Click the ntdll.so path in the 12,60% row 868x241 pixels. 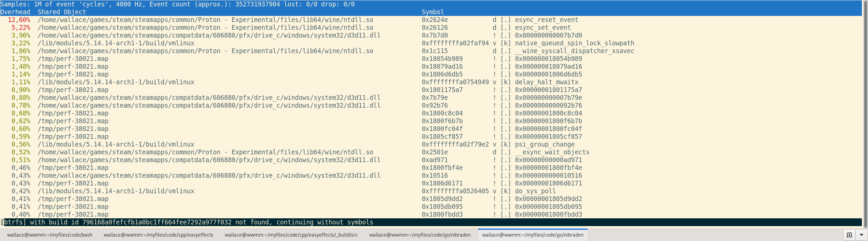[205, 20]
